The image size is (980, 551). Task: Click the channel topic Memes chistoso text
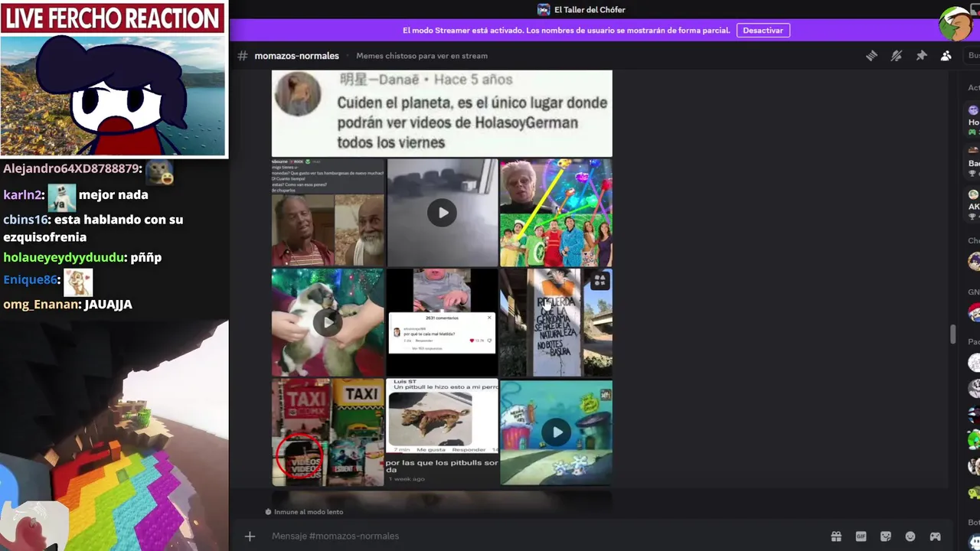(421, 56)
